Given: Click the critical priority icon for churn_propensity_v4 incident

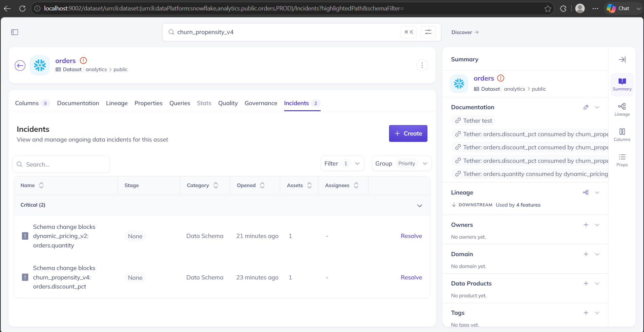Looking at the screenshot, I should (x=25, y=277).
